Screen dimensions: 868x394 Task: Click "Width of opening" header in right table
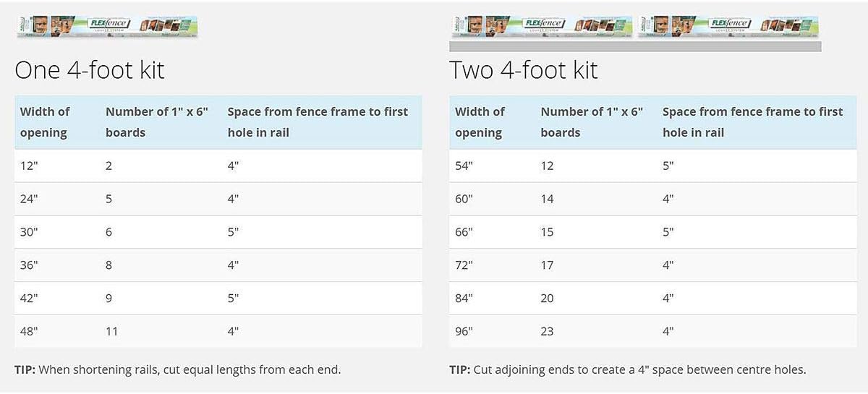pos(480,122)
